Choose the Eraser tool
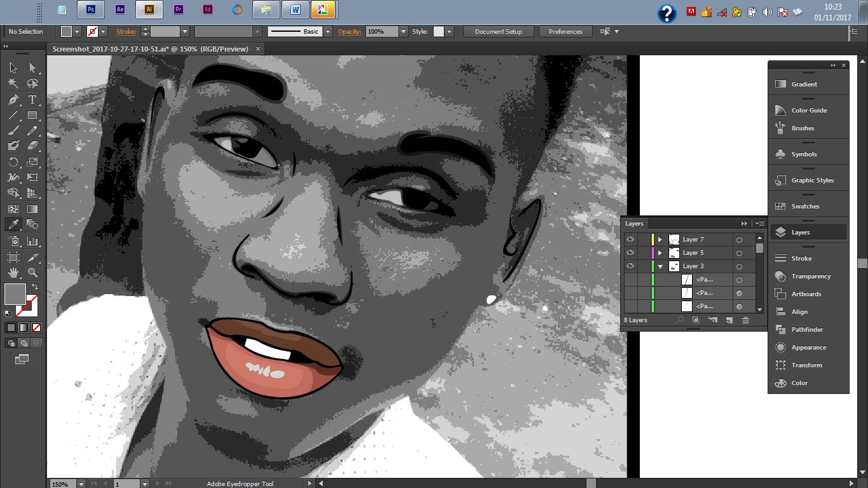 click(x=32, y=146)
